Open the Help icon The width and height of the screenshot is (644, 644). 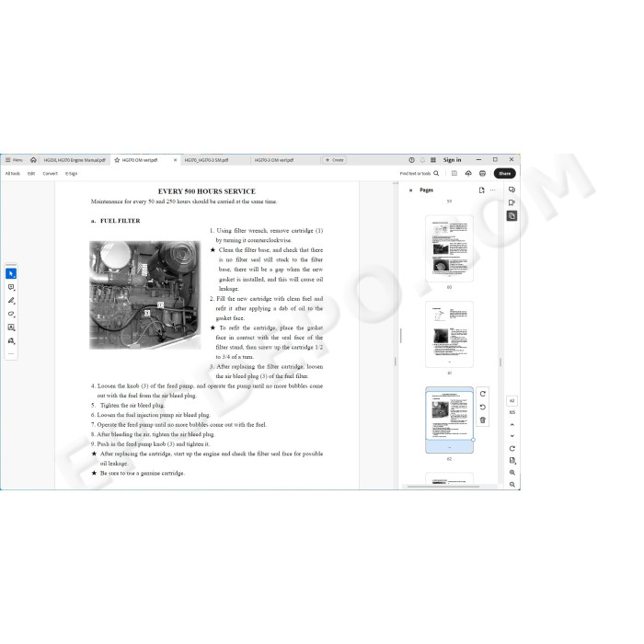(411, 160)
